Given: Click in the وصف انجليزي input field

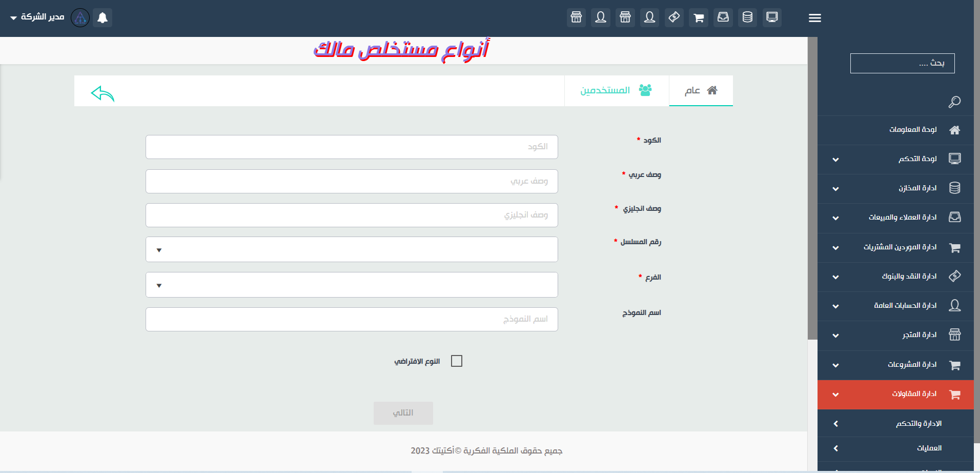Looking at the screenshot, I should click(x=352, y=215).
